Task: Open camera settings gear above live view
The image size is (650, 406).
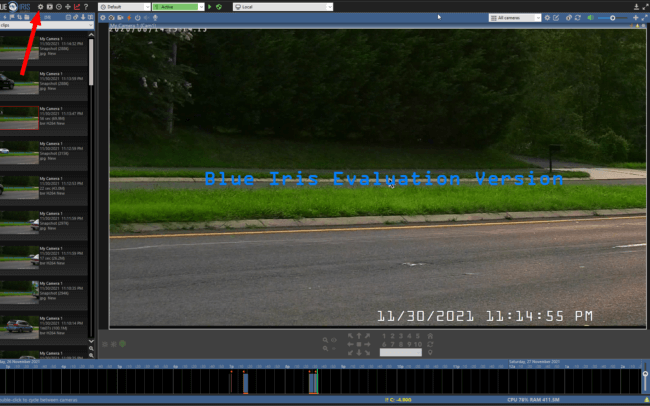Action: click(103, 17)
